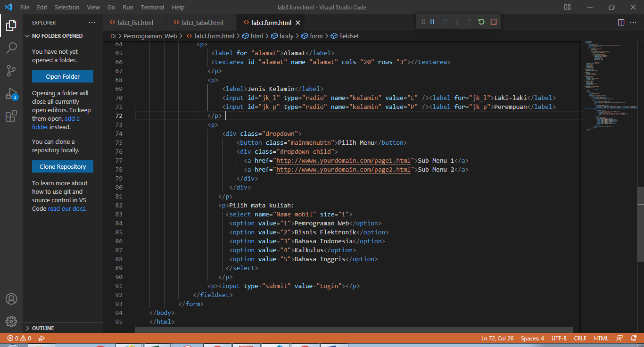Click the Clone Repository button

63,166
